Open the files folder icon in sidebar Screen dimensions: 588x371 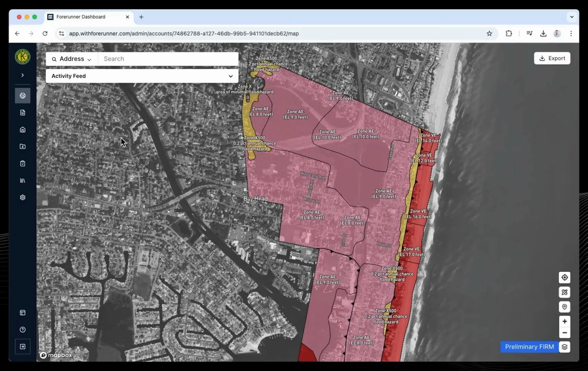click(23, 147)
